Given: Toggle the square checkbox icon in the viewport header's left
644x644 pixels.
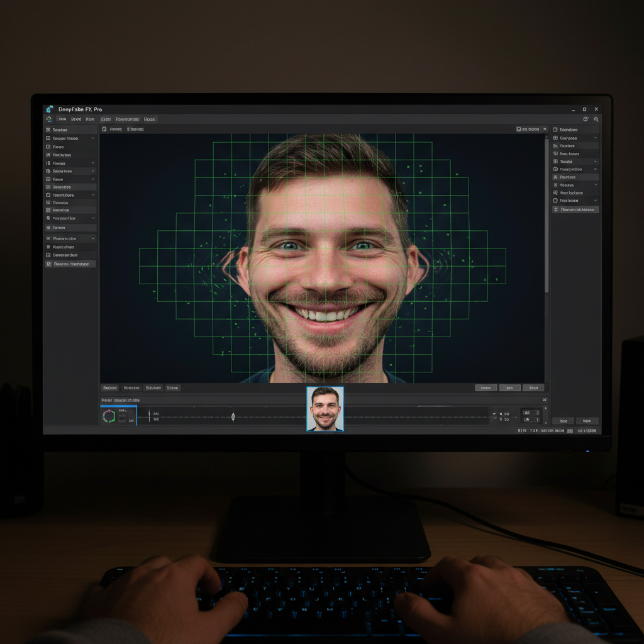Looking at the screenshot, I should [104, 129].
